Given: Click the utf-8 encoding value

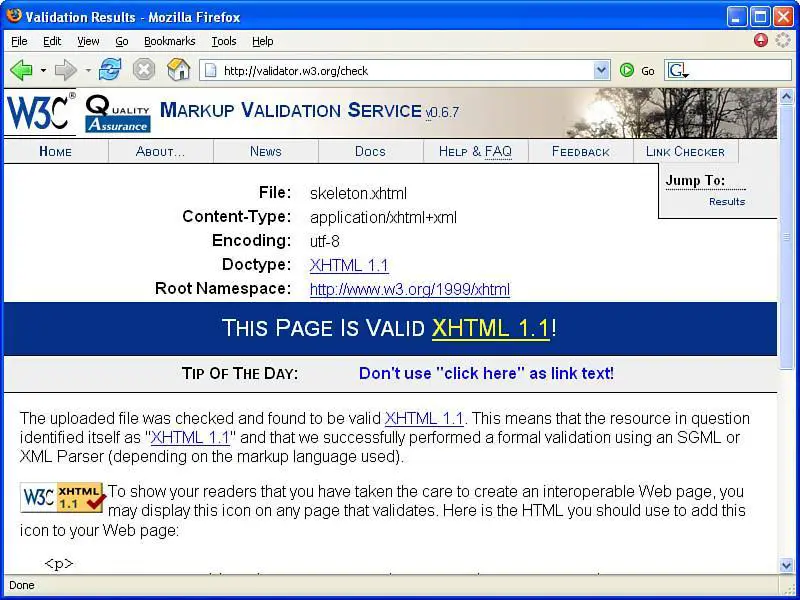Looking at the screenshot, I should (324, 241).
